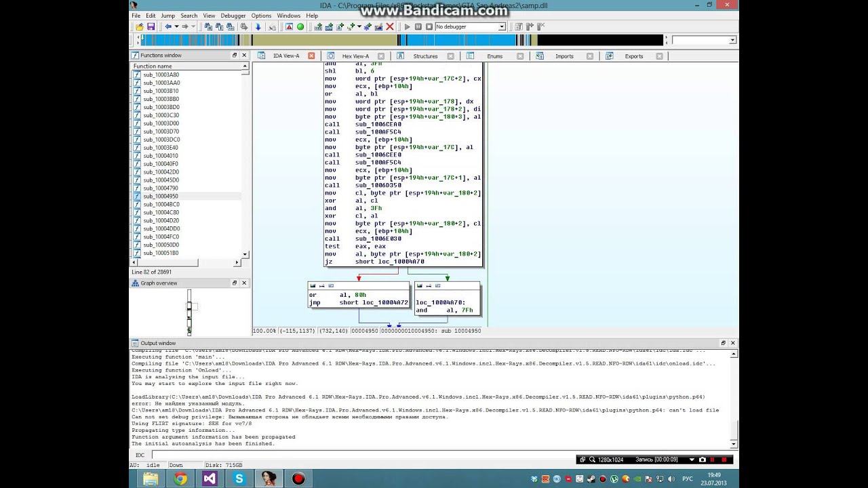
Task: Click the loc_10004A70 graph node
Action: pos(447,299)
